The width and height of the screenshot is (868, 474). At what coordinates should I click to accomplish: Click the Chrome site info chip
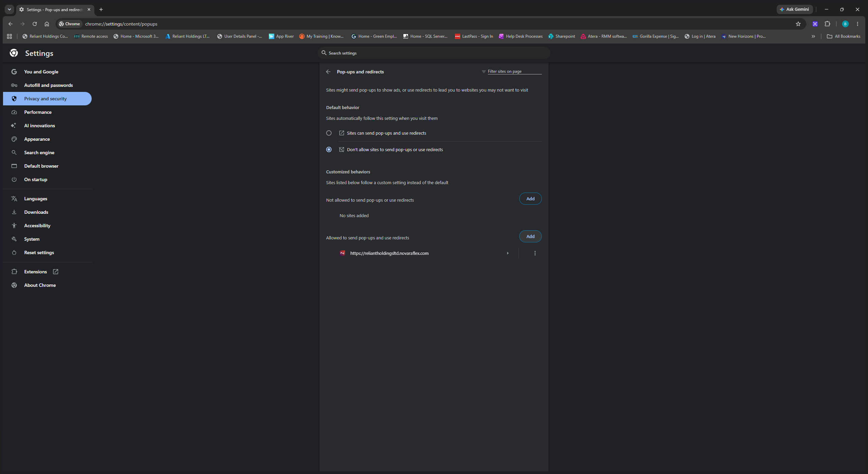coord(69,24)
